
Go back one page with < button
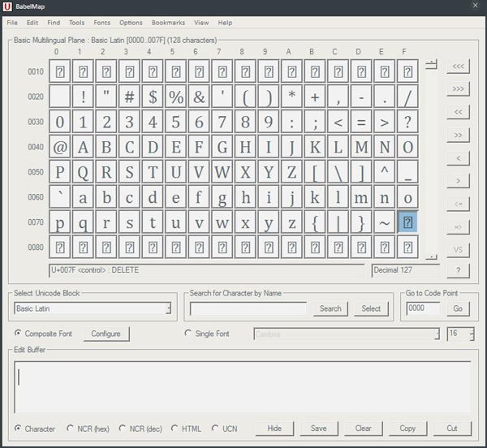pyautogui.click(x=458, y=158)
